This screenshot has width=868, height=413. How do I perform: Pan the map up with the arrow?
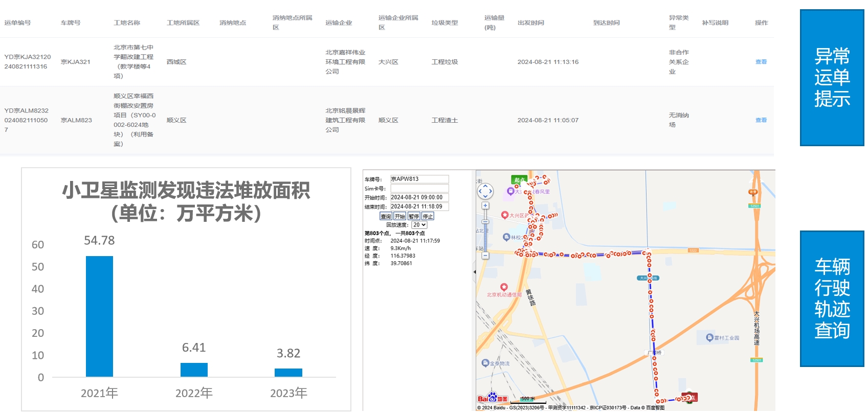485,186
